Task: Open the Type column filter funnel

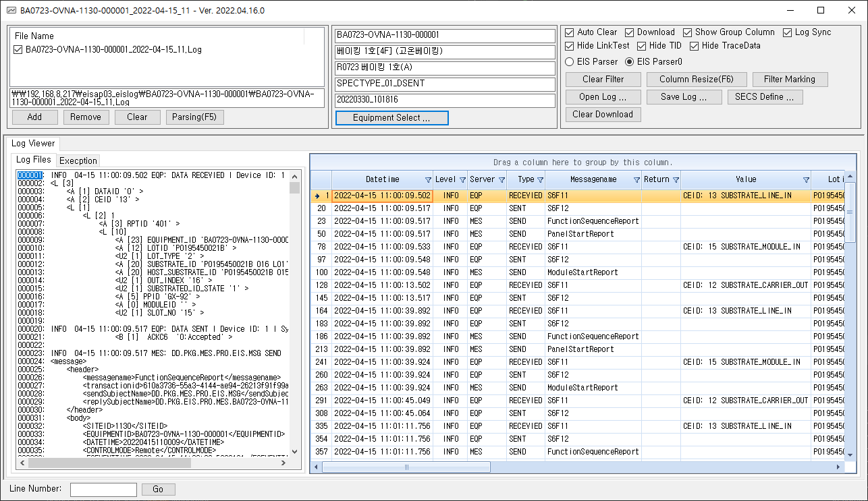Action: click(540, 180)
